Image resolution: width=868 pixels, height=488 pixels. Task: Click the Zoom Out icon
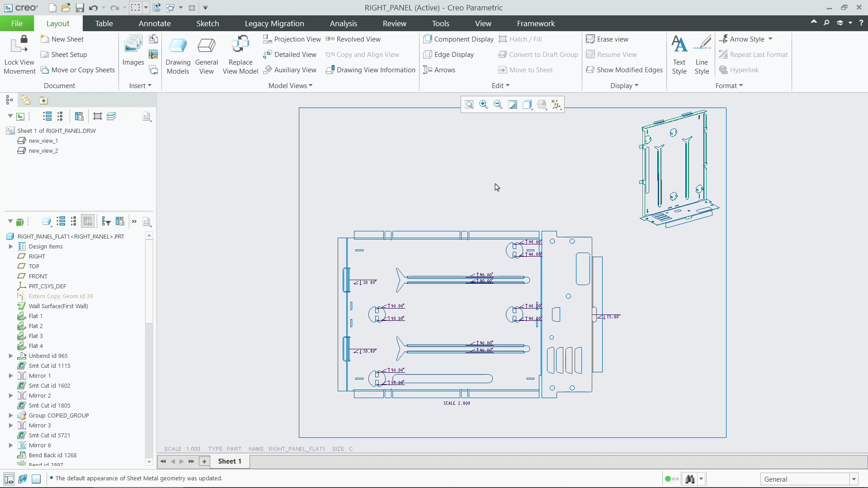tap(498, 105)
